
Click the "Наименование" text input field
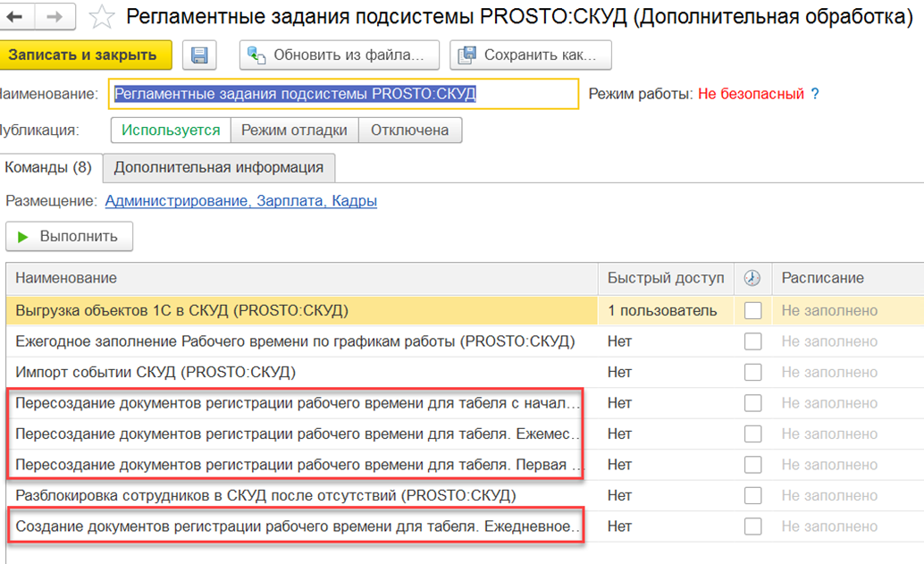344,94
